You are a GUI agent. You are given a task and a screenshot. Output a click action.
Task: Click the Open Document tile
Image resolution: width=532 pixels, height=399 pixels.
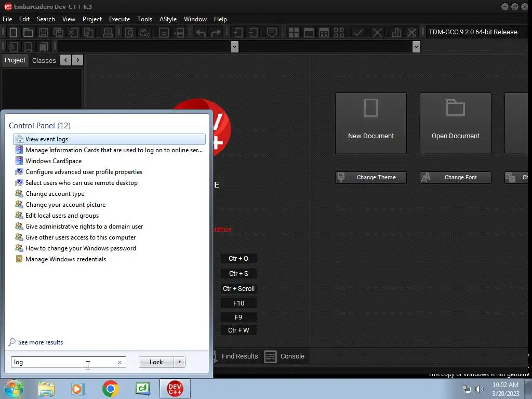(455, 123)
